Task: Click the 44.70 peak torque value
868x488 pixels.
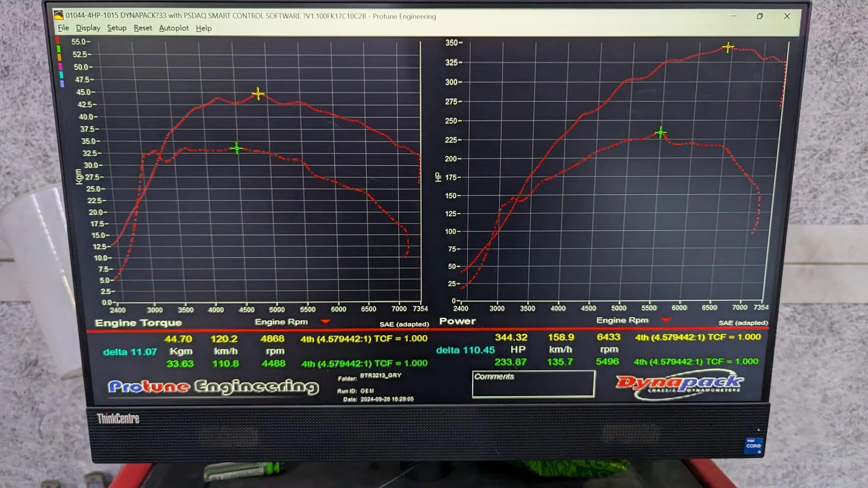Action: [x=178, y=339]
